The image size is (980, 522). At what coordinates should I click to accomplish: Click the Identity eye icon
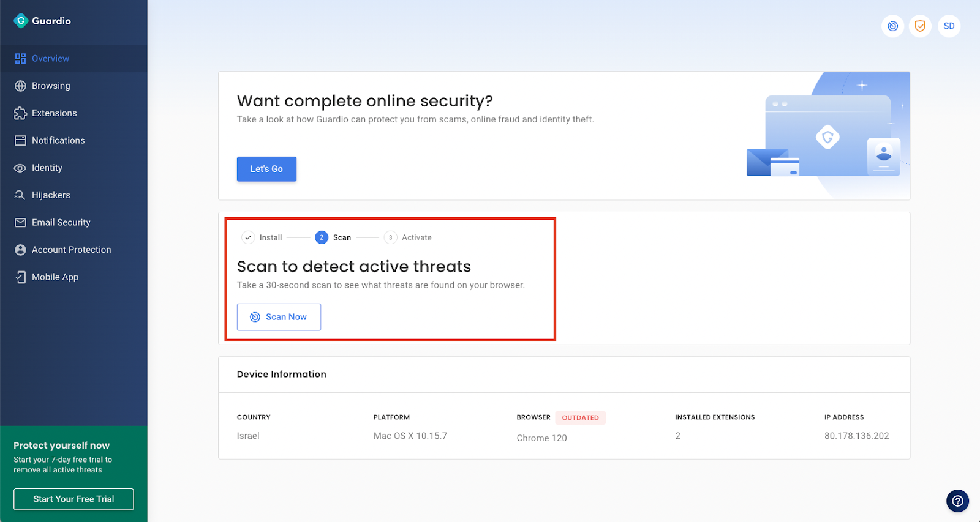(21, 168)
